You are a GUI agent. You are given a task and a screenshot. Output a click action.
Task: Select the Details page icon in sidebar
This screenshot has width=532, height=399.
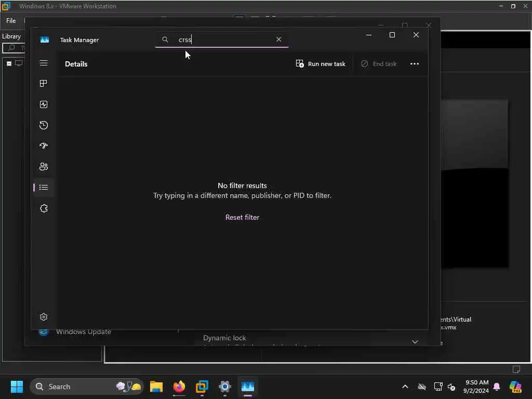pos(44,187)
